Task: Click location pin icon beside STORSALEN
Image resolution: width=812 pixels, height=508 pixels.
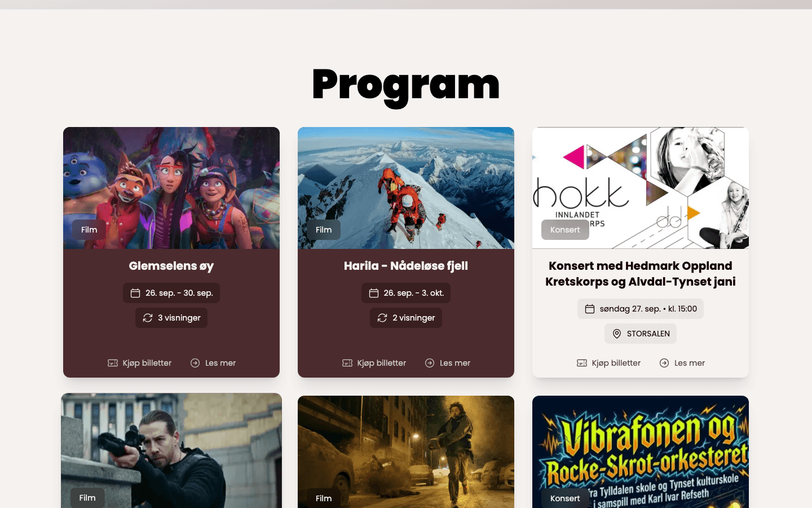Action: [617, 334]
